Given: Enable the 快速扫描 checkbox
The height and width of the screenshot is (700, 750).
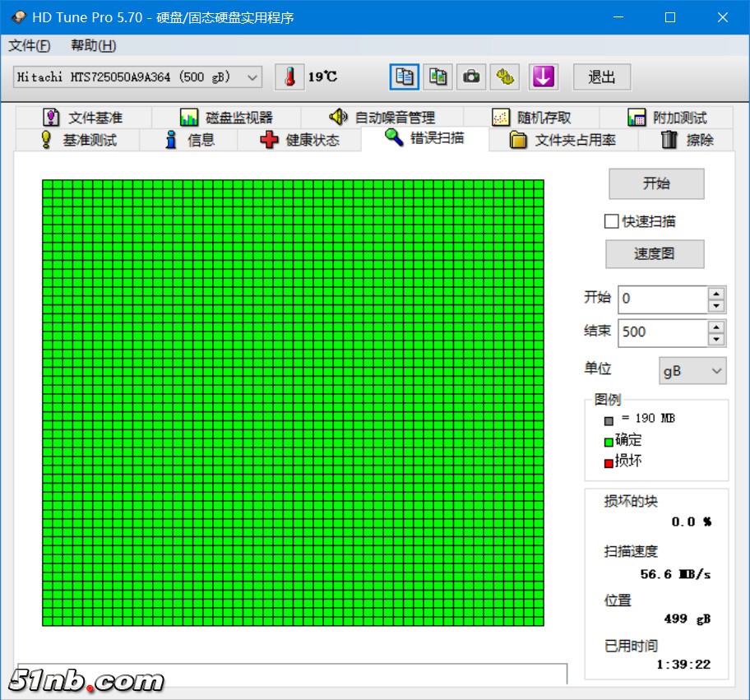Looking at the screenshot, I should tap(611, 221).
